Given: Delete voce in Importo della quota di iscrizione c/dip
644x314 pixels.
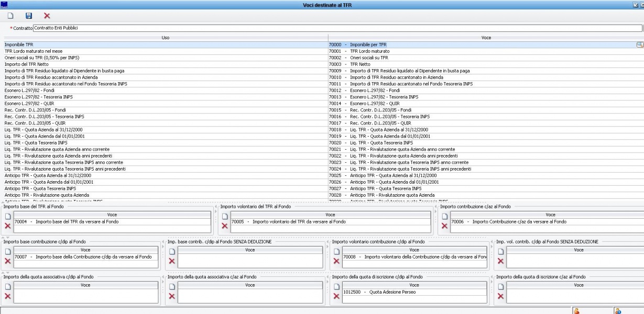Looking at the screenshot, I should pyautogui.click(x=336, y=296).
